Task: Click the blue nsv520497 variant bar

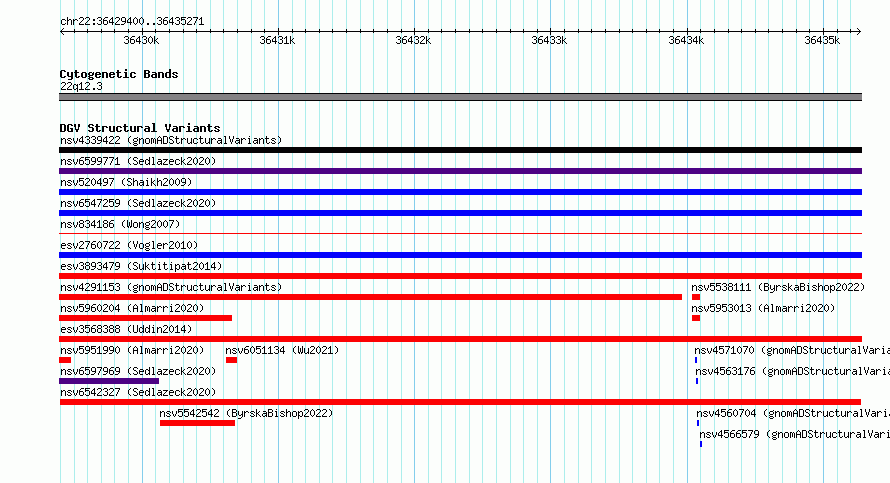Action: point(460,192)
